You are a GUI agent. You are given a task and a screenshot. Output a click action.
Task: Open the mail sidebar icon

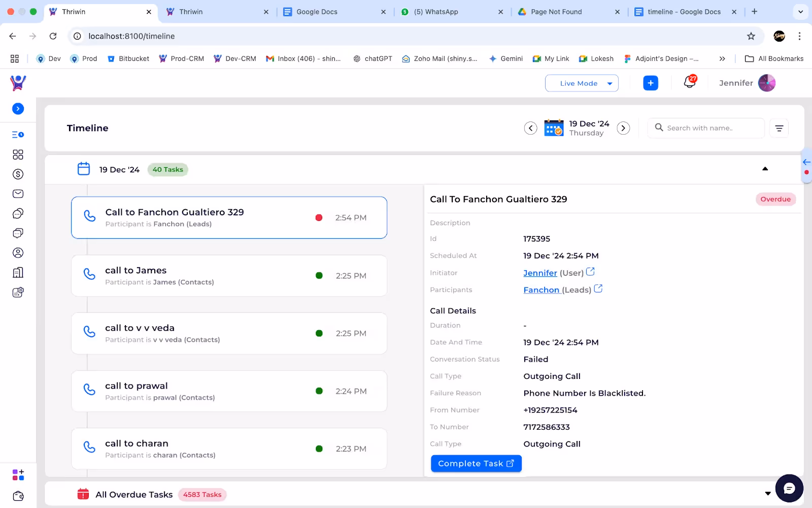[x=18, y=194]
